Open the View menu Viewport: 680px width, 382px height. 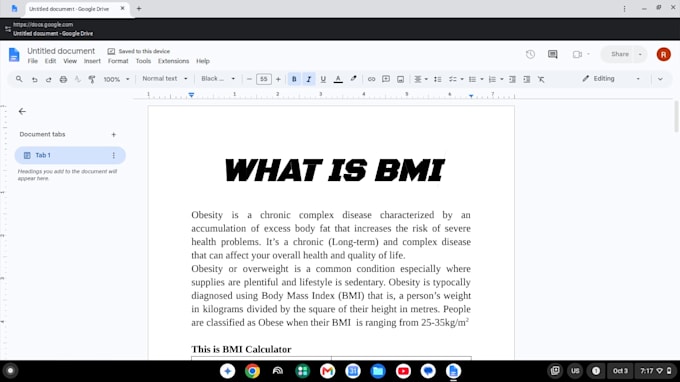click(x=70, y=61)
